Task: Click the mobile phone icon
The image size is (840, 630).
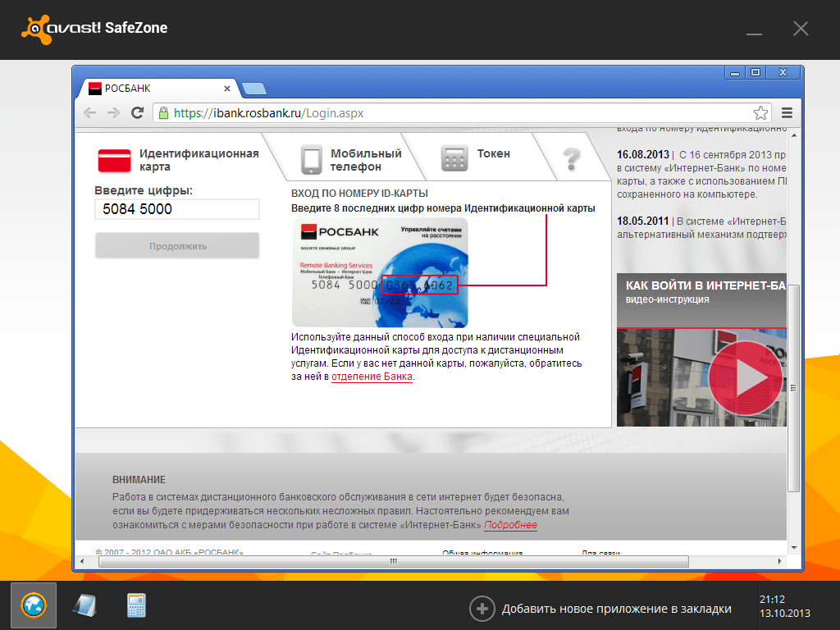Action: [x=311, y=160]
